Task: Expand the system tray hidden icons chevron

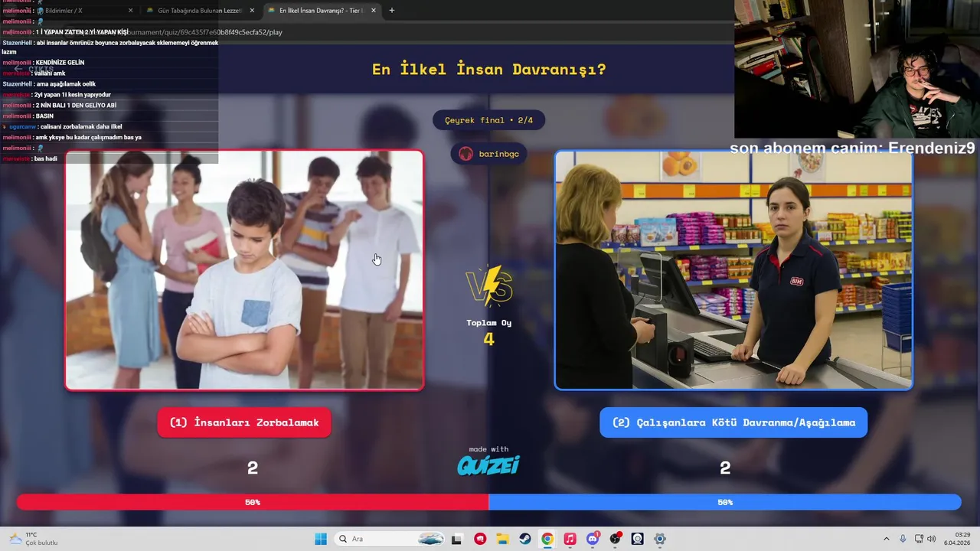Action: tap(887, 539)
